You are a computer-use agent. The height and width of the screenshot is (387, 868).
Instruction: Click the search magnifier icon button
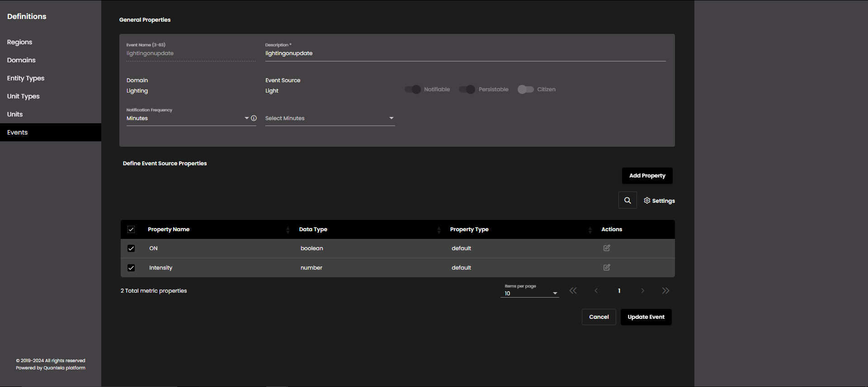[627, 200]
